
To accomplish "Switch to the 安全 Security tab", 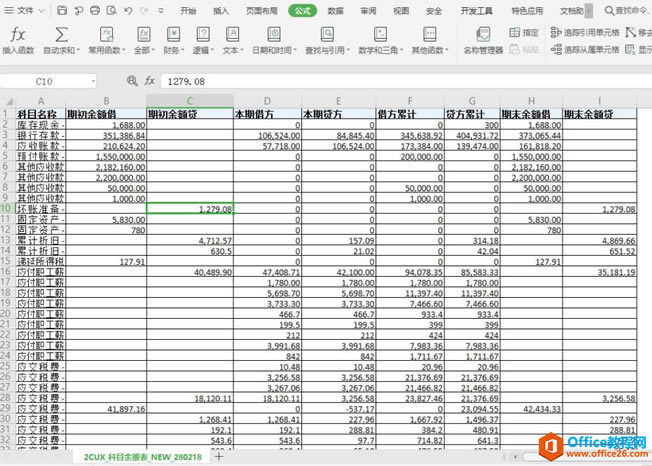I will tap(434, 11).
